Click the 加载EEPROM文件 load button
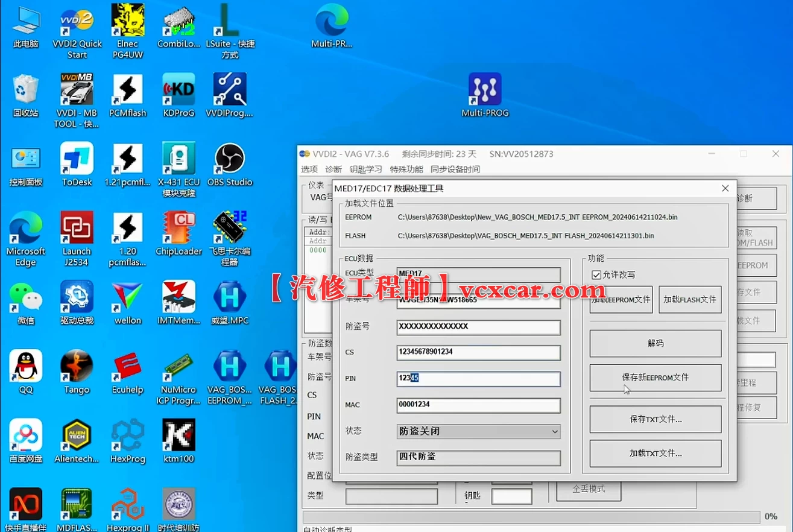Screen dimensions: 793x532 point(621,299)
